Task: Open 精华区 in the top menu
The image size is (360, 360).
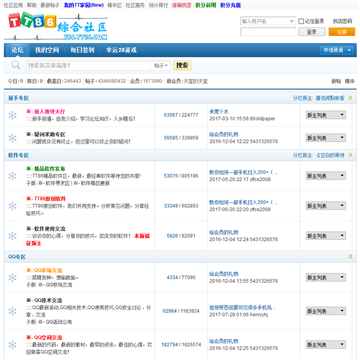Action: coord(114,5)
